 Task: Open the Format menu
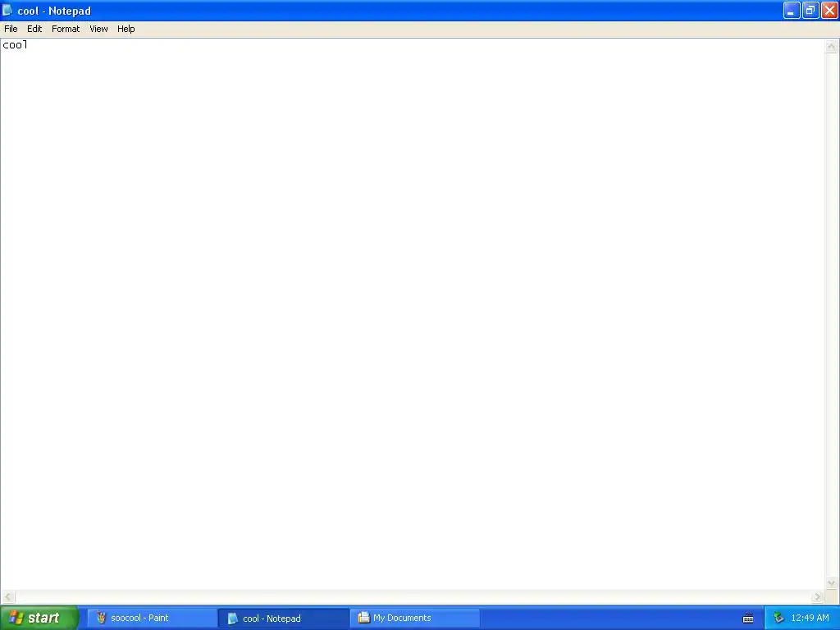(x=66, y=29)
